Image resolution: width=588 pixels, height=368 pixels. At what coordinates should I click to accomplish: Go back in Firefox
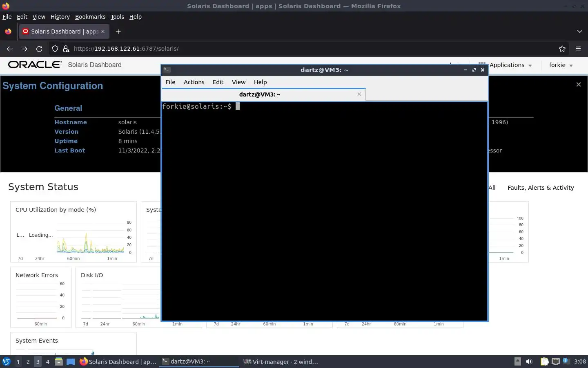[x=10, y=49]
